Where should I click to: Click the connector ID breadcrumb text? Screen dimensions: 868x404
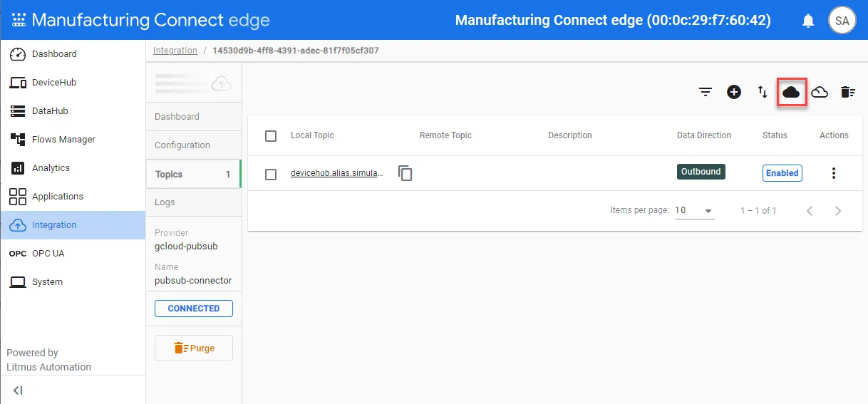(296, 51)
